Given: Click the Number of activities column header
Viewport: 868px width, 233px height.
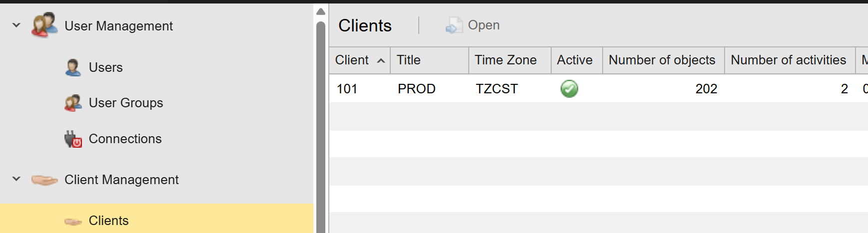Looking at the screenshot, I should pyautogui.click(x=788, y=60).
